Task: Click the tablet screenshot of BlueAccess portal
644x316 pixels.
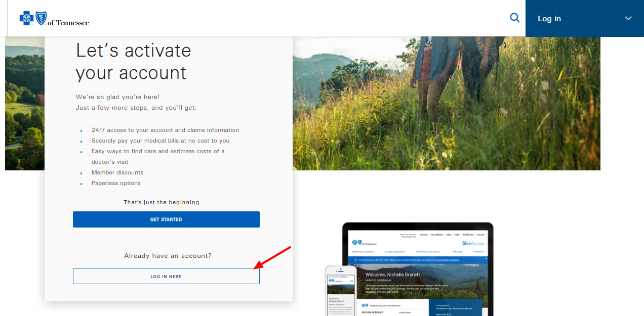Action: coord(418,269)
